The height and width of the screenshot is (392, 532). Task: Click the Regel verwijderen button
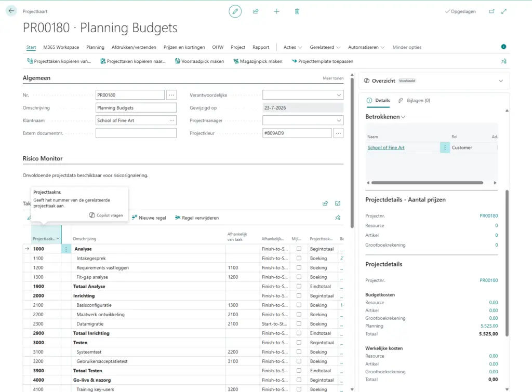(197, 218)
